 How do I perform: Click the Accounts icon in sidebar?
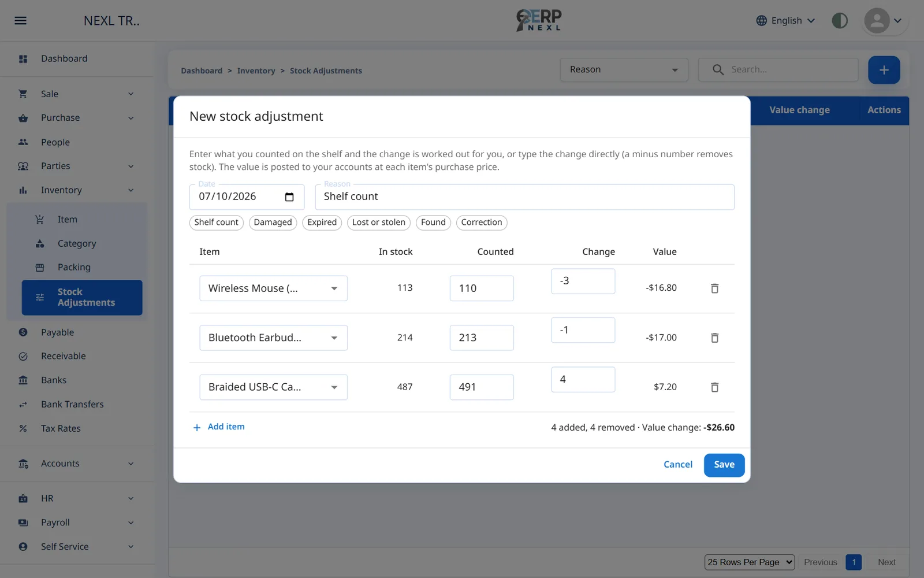click(x=23, y=464)
